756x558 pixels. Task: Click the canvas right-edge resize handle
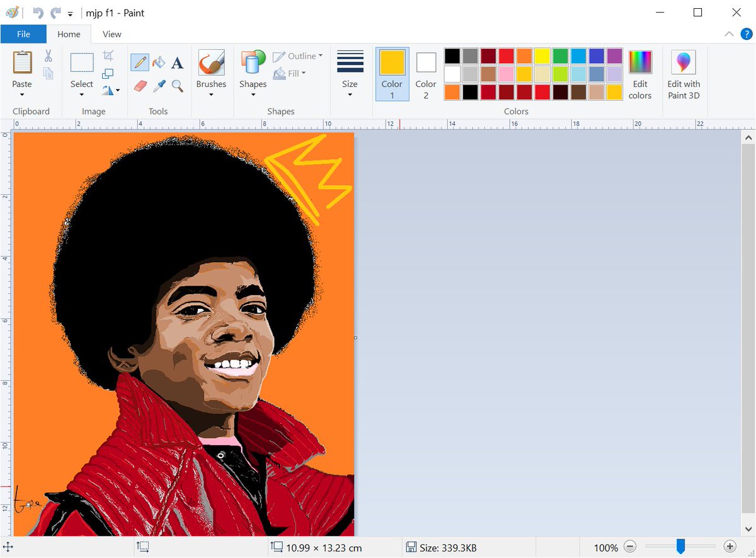[355, 338]
